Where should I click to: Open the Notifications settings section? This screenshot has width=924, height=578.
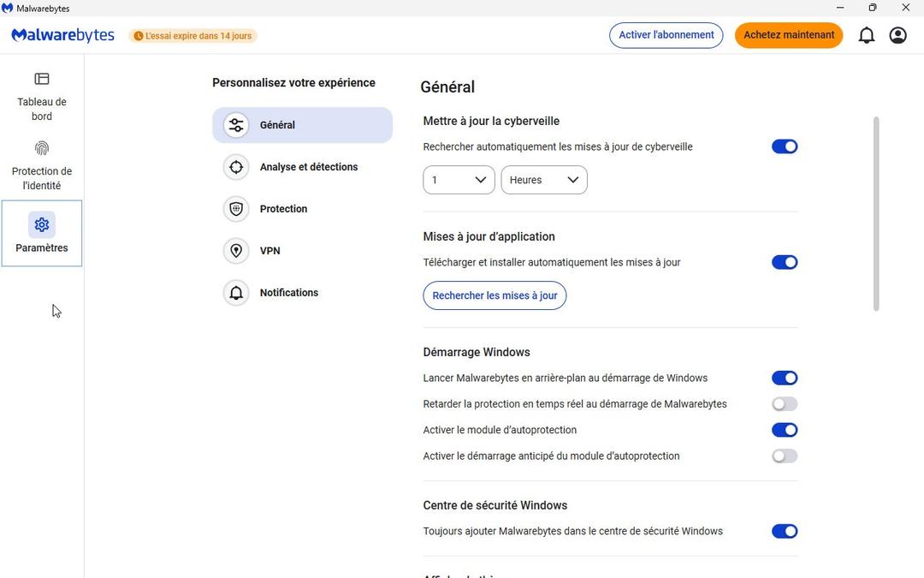point(288,293)
